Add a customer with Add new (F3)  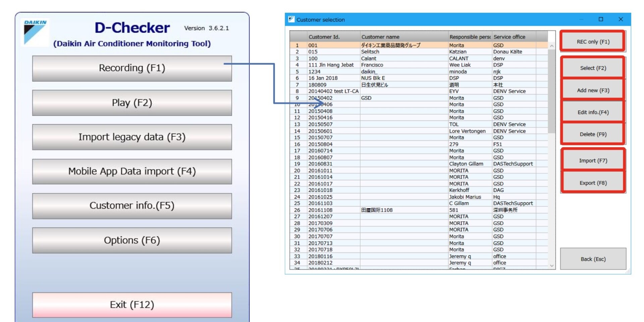click(593, 90)
